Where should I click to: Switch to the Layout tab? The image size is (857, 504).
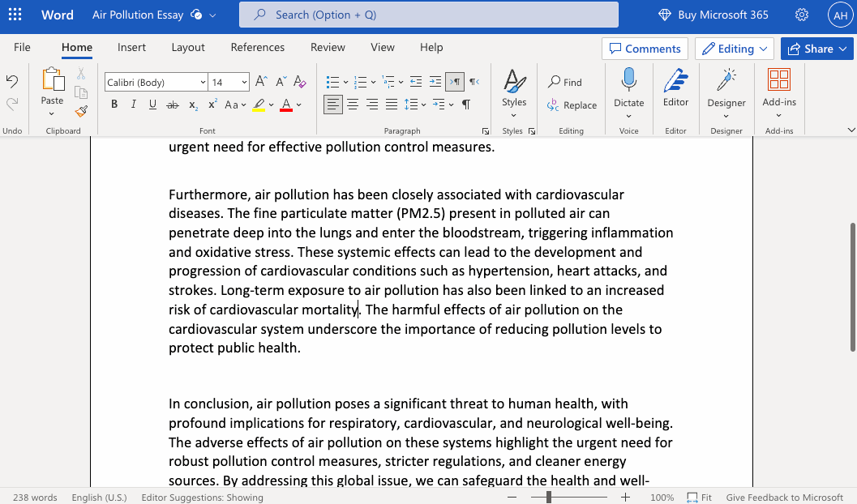[188, 48]
